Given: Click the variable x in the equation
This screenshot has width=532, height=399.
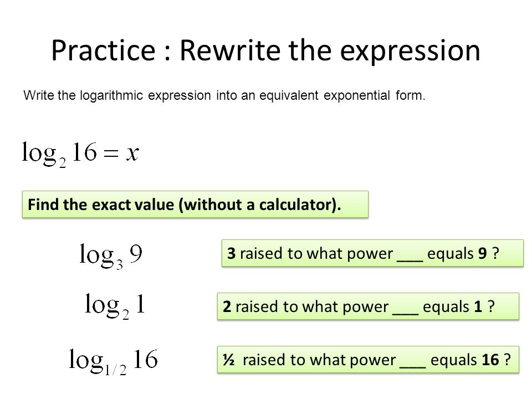Looking at the screenshot, I should 132,154.
